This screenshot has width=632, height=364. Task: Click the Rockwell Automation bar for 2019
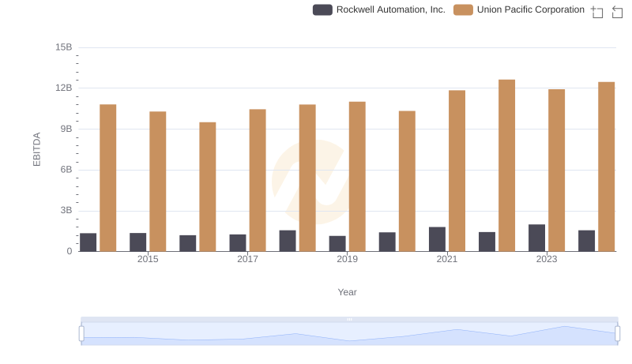337,244
